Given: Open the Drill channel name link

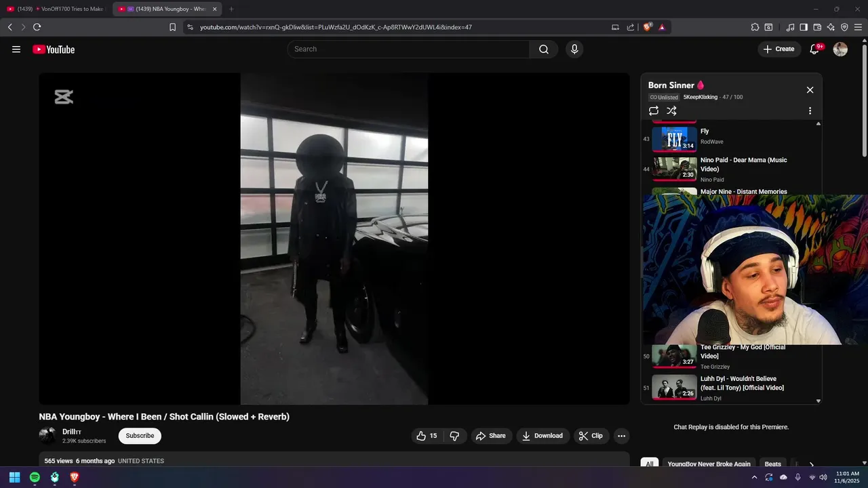Looking at the screenshot, I should (72, 432).
